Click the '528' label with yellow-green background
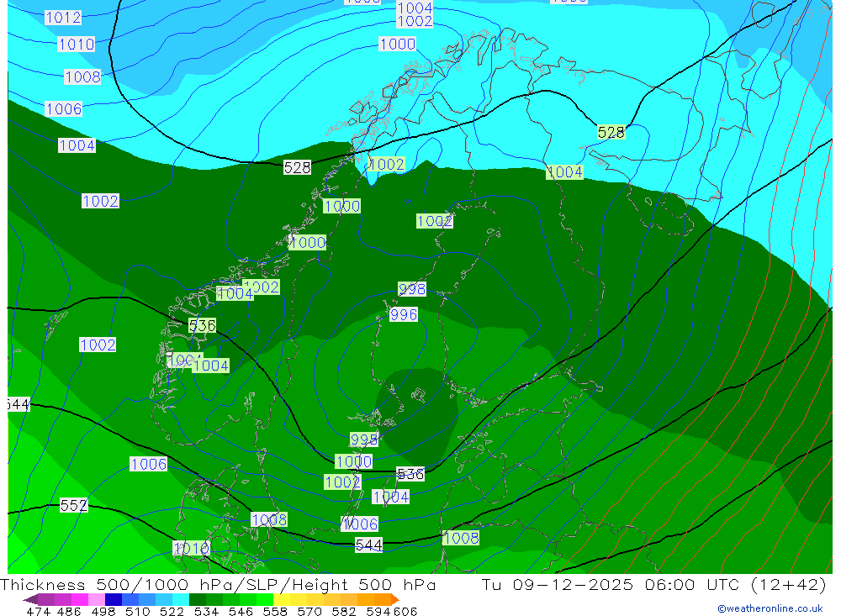 pos(611,132)
